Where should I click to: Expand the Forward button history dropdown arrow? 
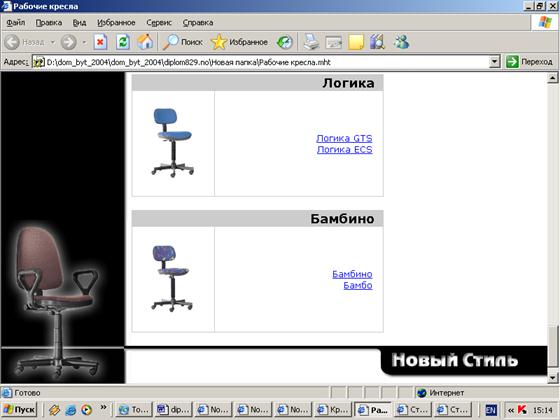[84, 42]
